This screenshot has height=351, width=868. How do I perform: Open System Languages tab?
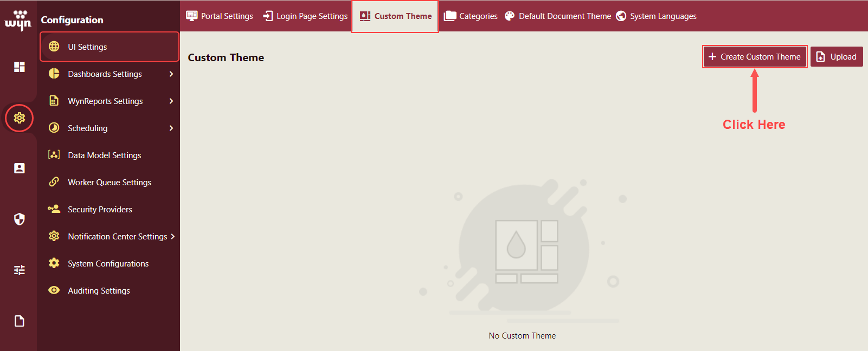(656, 16)
